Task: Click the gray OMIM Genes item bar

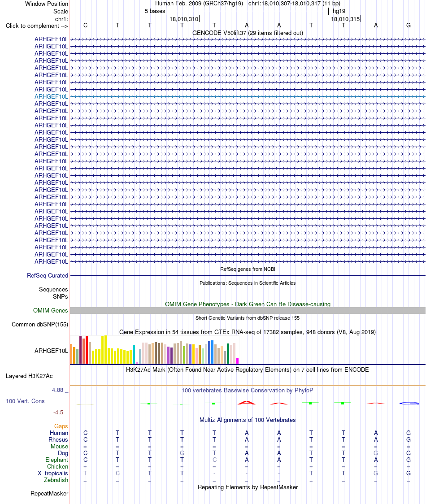Action: coord(248,310)
